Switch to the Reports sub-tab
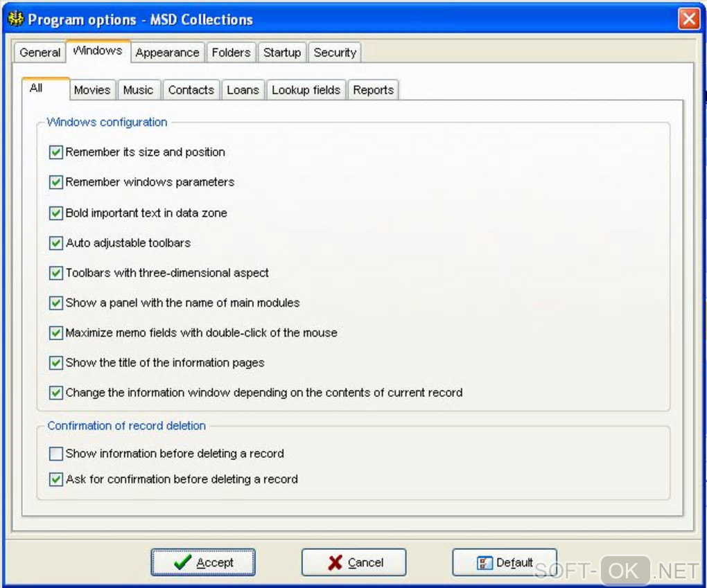The height and width of the screenshot is (588, 707). (374, 90)
